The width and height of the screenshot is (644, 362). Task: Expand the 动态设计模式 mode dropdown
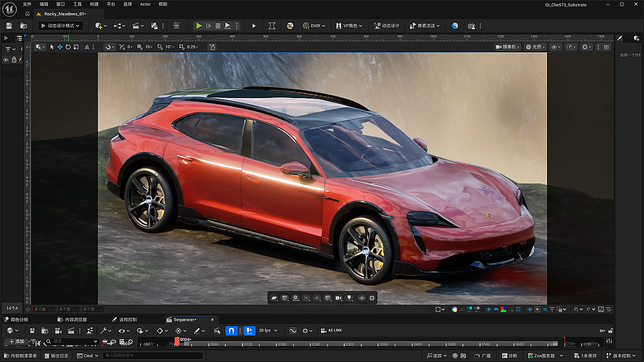tap(60, 26)
